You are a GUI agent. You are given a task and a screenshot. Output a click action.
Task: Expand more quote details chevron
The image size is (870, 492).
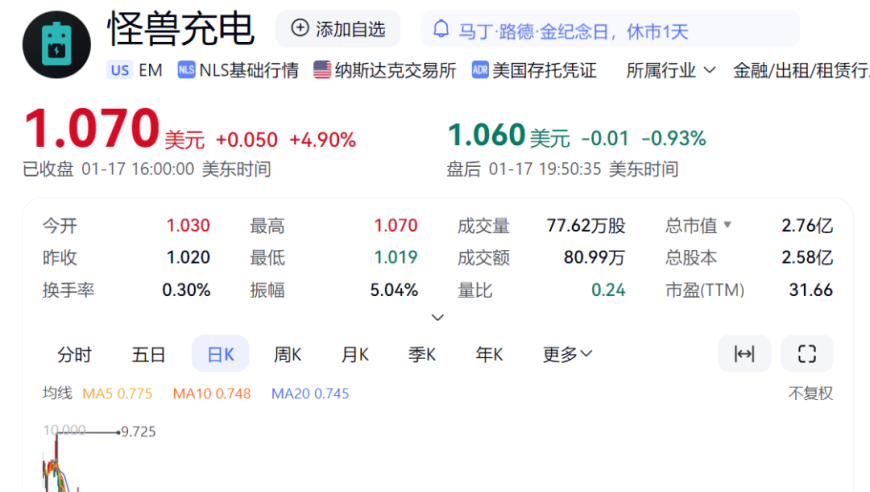[x=438, y=318]
